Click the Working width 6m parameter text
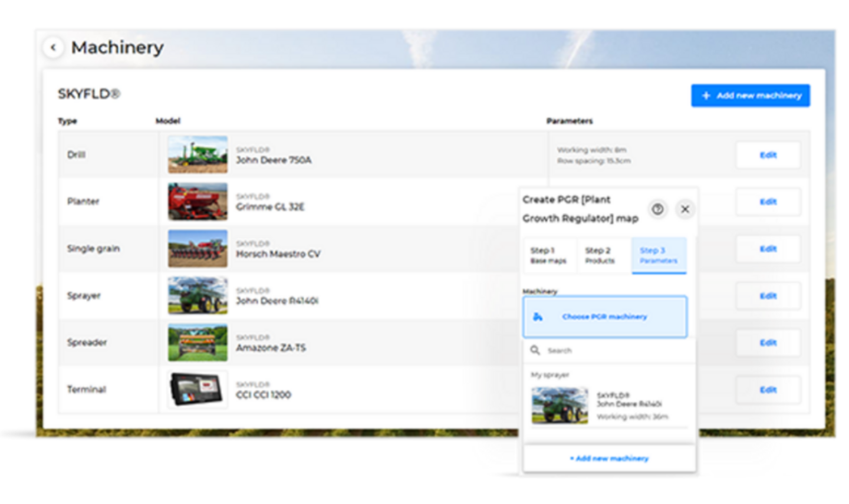The width and height of the screenshot is (849, 504). tap(591, 150)
